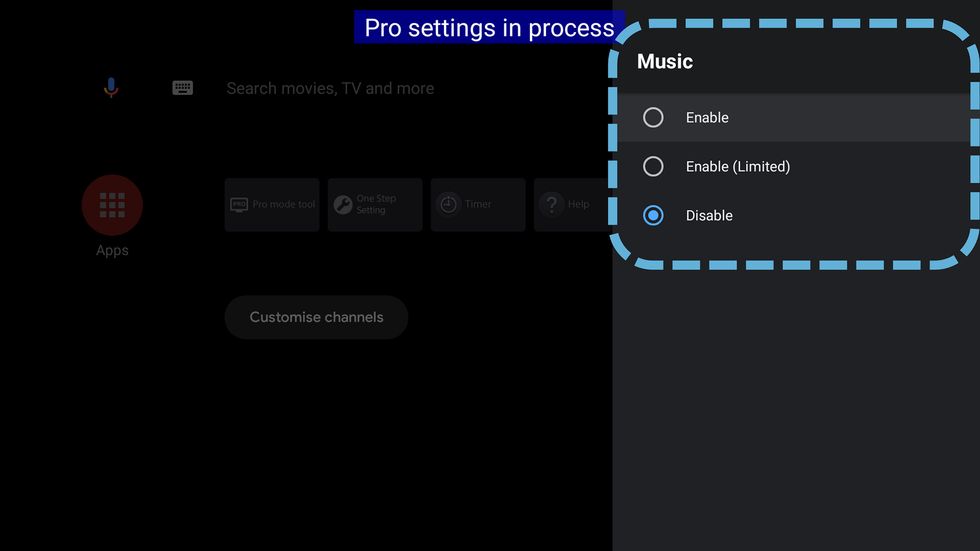Screen dimensions: 980x551
Task: Select the Enable radio button
Action: 653,117
